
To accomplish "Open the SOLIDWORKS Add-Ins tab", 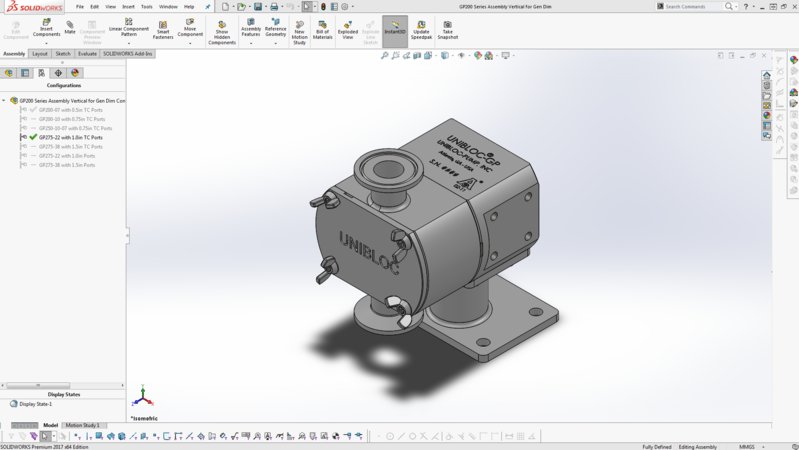I will pyautogui.click(x=127, y=54).
